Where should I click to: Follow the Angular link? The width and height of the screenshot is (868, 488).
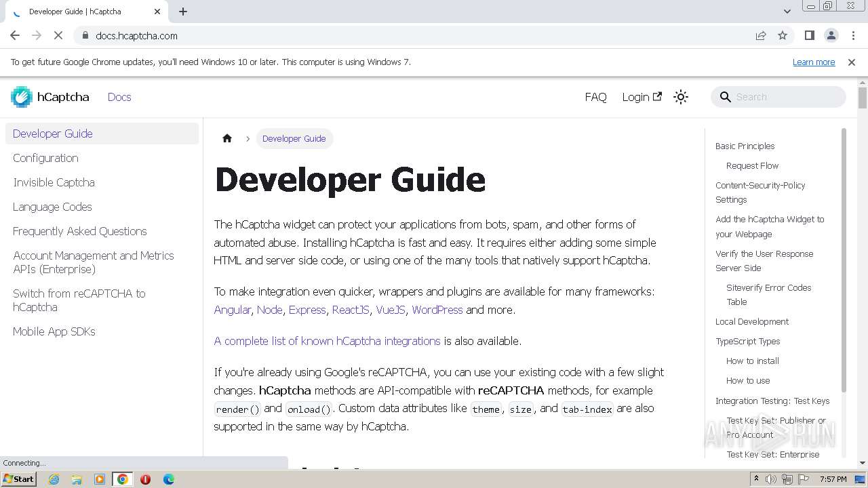tap(233, 310)
